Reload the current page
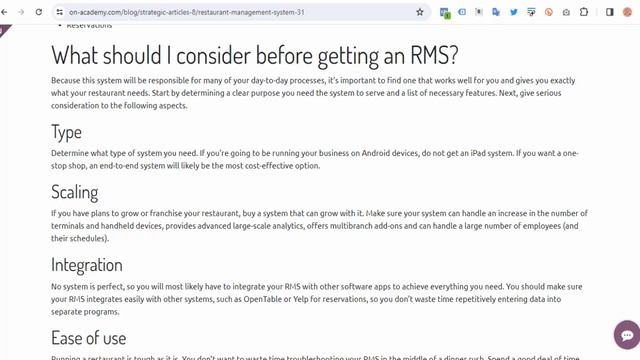The image size is (640, 360). tap(39, 12)
